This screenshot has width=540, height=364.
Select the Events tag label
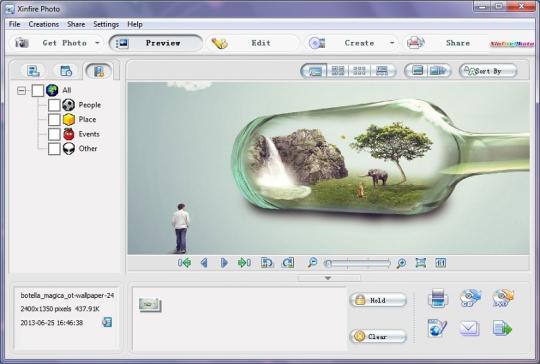coord(89,134)
